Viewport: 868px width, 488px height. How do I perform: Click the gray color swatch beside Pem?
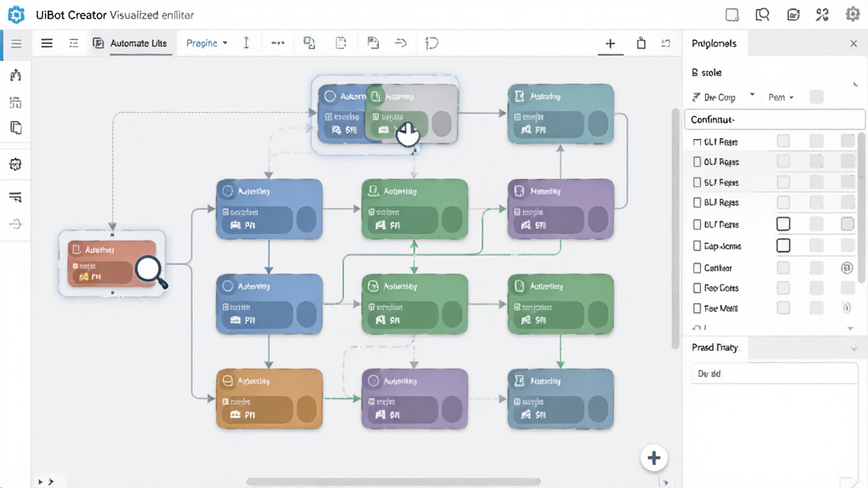point(816,97)
